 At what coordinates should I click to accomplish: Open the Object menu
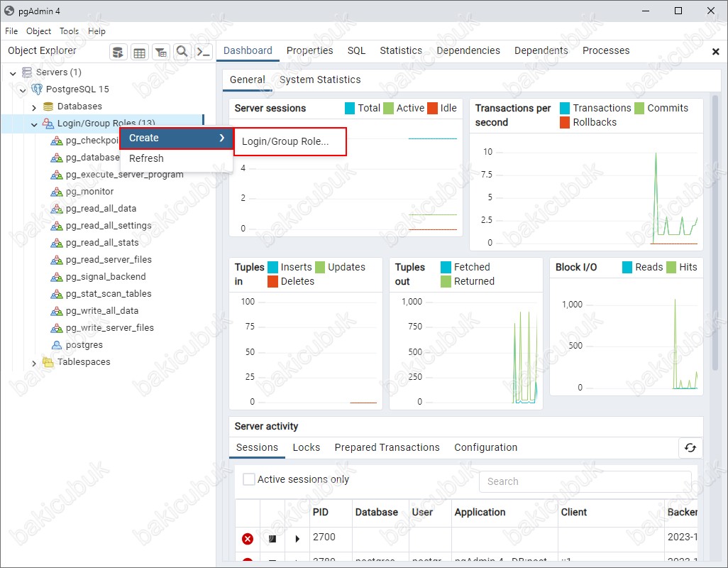click(38, 31)
